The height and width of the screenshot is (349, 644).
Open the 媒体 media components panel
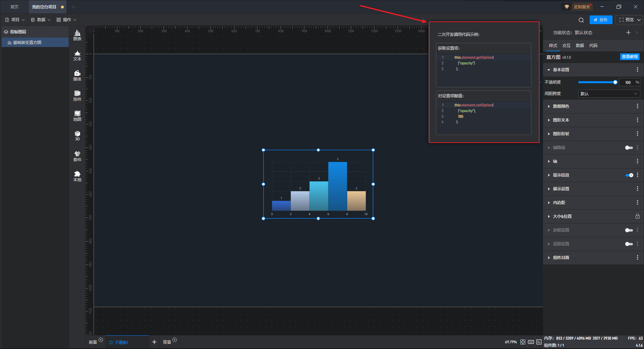pos(77,76)
